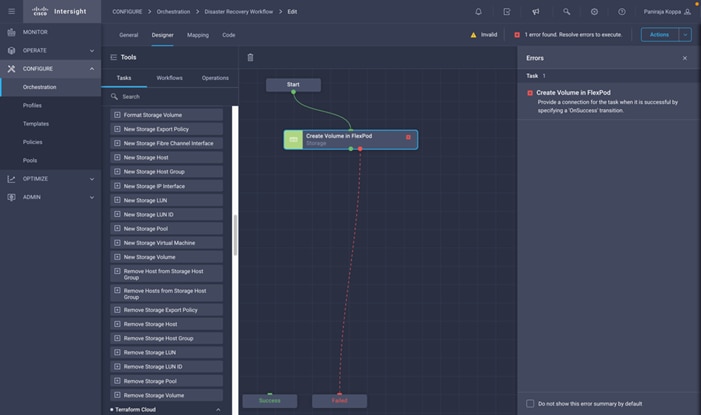
Task: Click the add icon beside New Storage Pool
Action: [x=117, y=229]
